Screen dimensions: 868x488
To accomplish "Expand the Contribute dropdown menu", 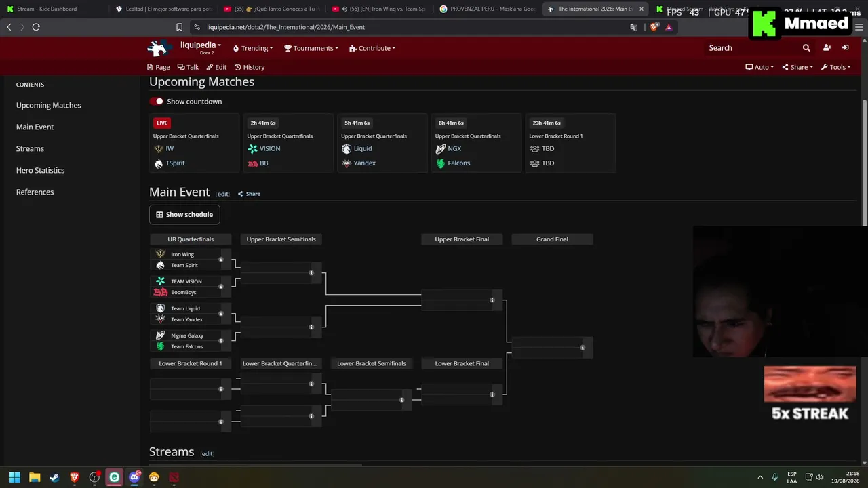I will point(372,48).
